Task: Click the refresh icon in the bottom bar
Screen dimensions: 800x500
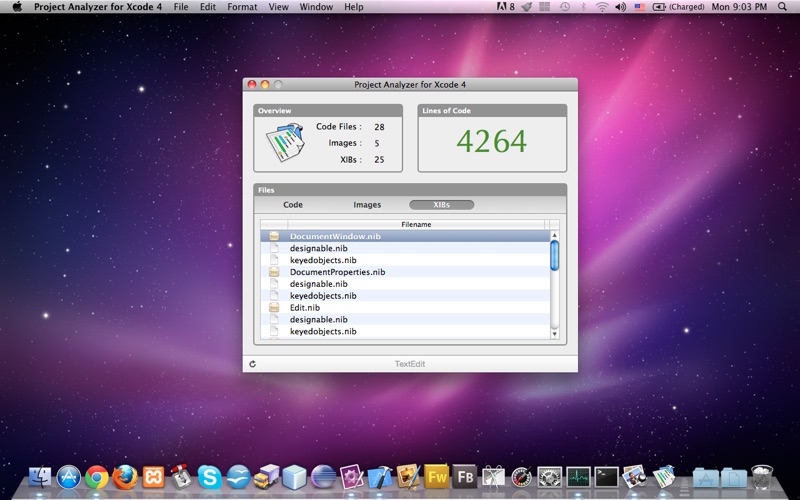Action: pos(253,364)
